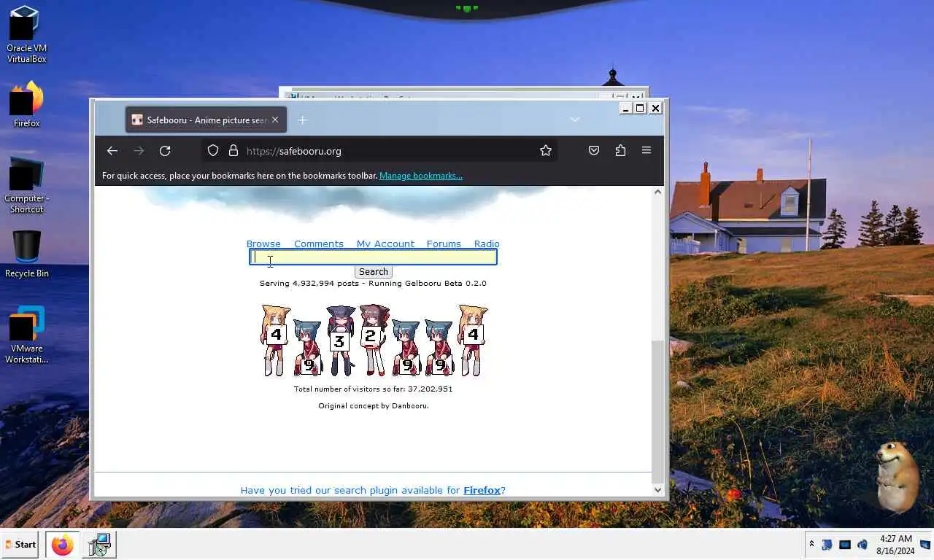The height and width of the screenshot is (560, 934).
Task: Maximize the Firefox window
Action: 640,108
